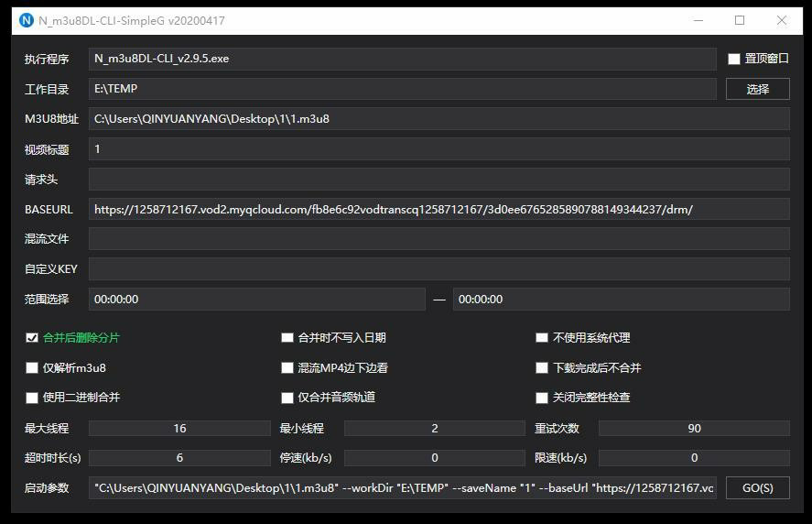812x524 pixels.
Task: Enable 仅合并音频轨道 checkbox
Action: (287, 398)
